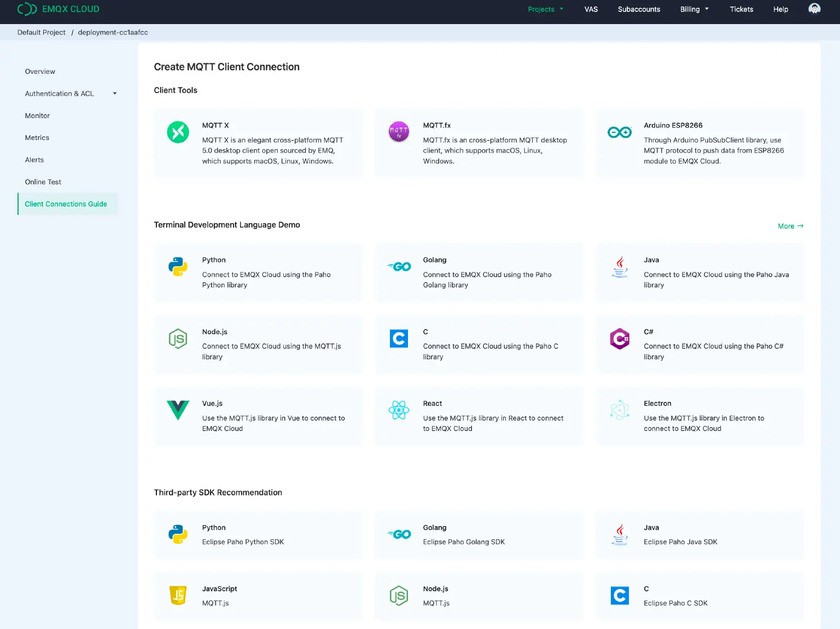This screenshot has height=629, width=840.
Task: Open the VAS menu item
Action: [x=591, y=9]
